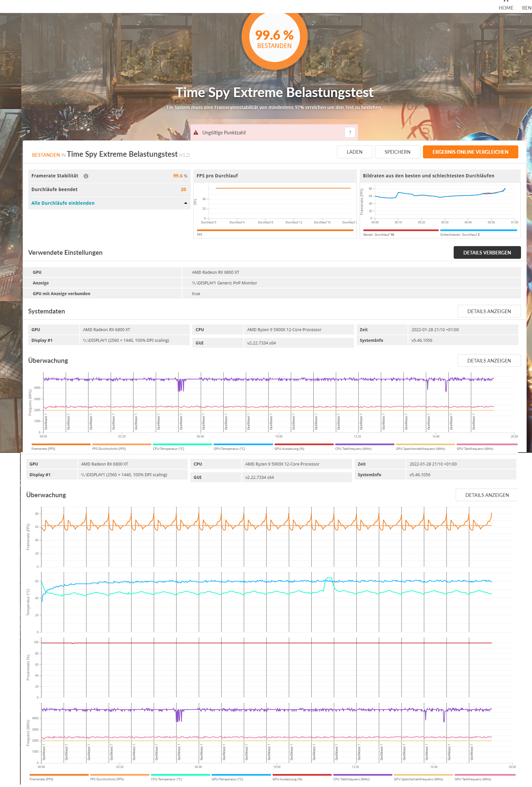
Task: Open the HOME navigation item
Action: pos(506,8)
